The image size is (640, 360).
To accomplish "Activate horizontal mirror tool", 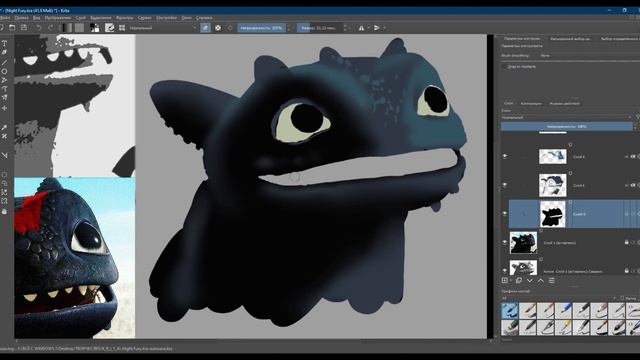I will 361,28.
